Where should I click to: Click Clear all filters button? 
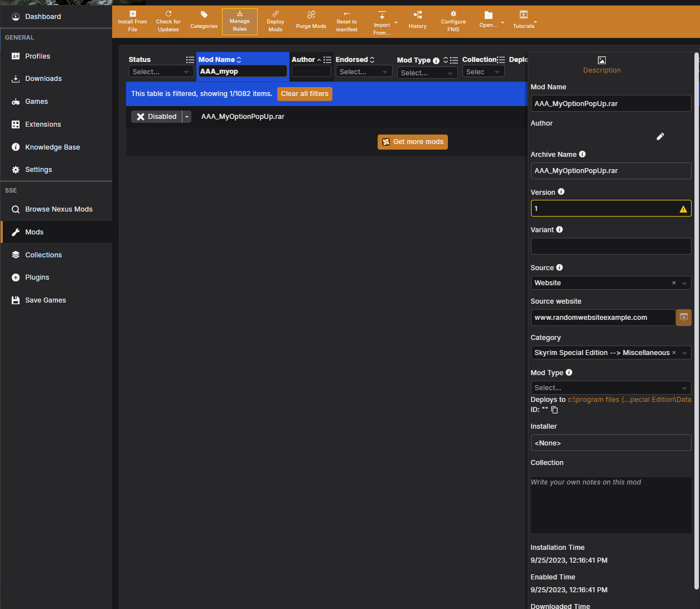[305, 94]
